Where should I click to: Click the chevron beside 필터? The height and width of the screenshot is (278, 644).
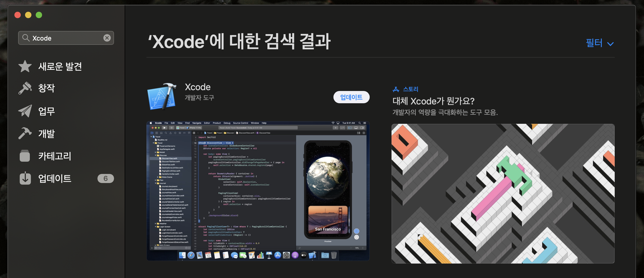(x=610, y=44)
